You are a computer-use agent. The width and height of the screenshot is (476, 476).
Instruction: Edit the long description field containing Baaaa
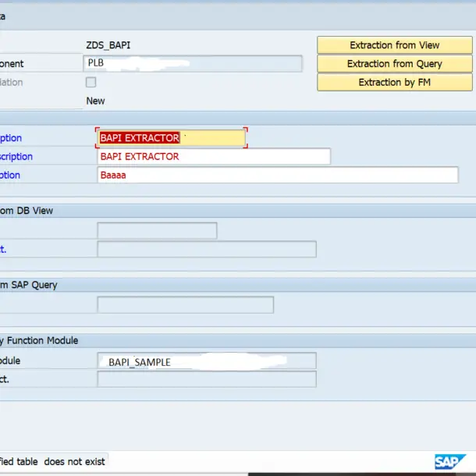point(278,175)
